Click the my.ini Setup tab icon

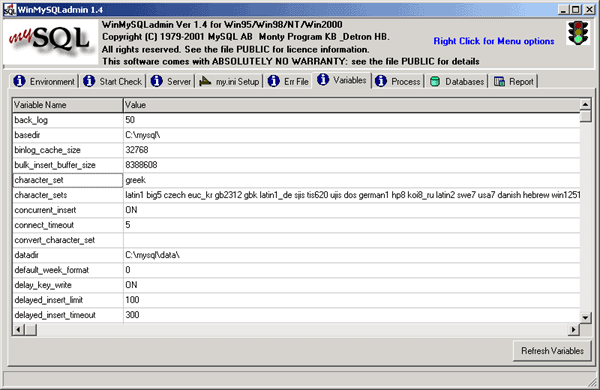tap(205, 81)
